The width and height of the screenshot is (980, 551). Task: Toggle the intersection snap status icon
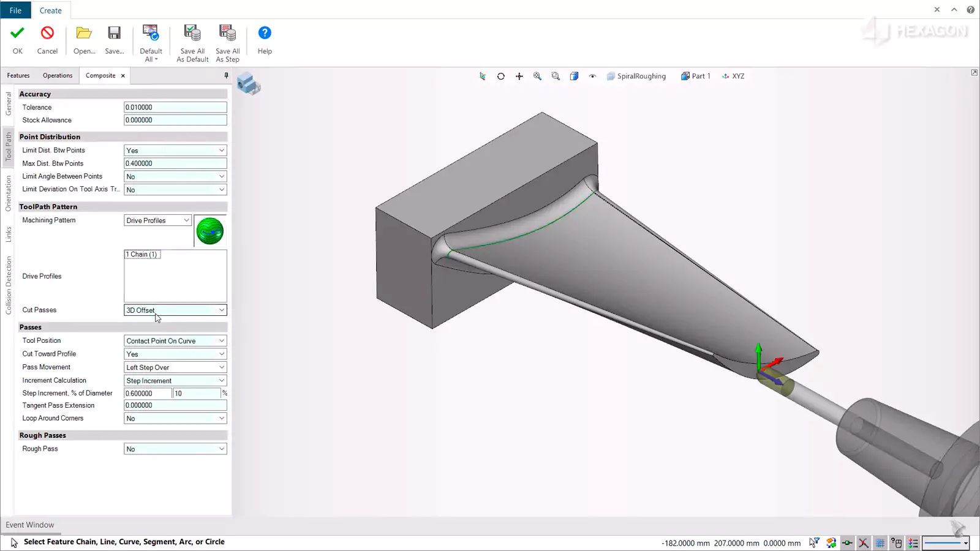[x=863, y=543]
